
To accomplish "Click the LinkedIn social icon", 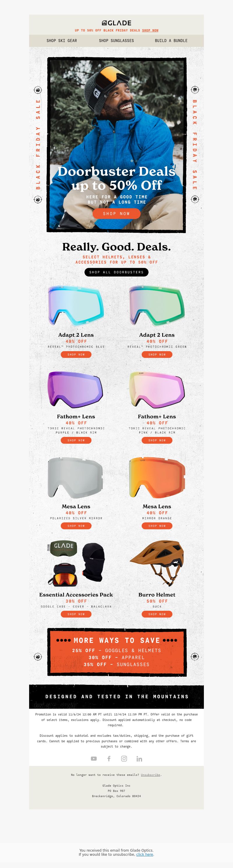I will [x=139, y=759].
